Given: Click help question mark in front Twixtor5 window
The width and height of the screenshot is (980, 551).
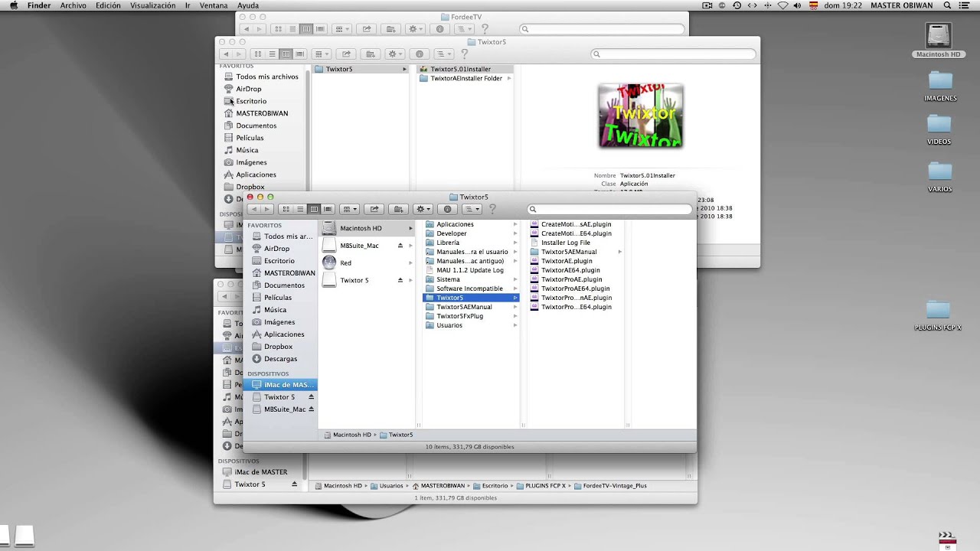Looking at the screenshot, I should (492, 209).
